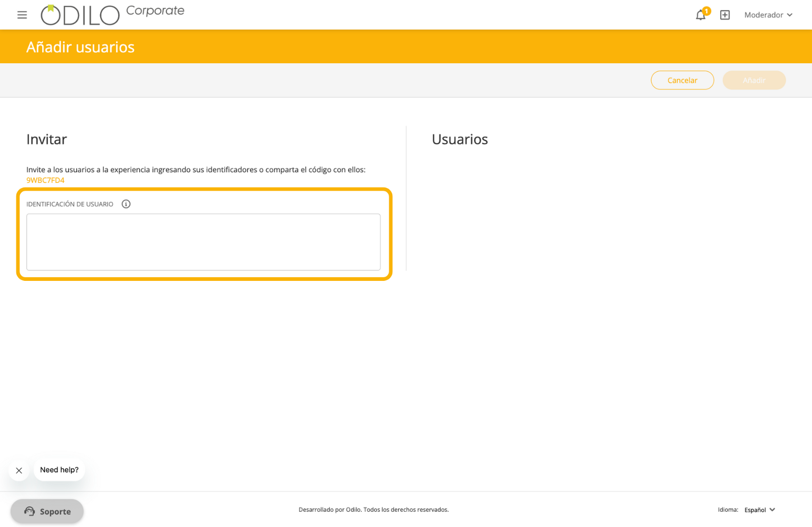Viewport: 812px width, 527px height.
Task: Click the Usuarios panel heading
Action: (459, 139)
